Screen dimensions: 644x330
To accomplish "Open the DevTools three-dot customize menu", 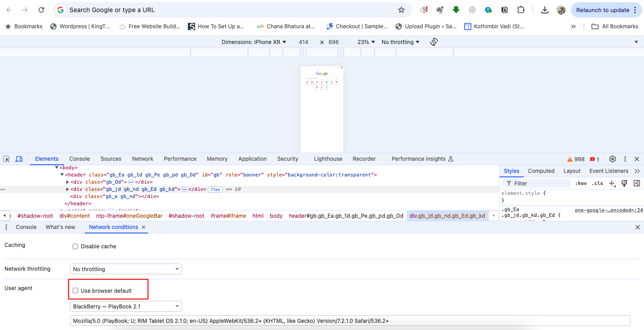I will tap(625, 159).
